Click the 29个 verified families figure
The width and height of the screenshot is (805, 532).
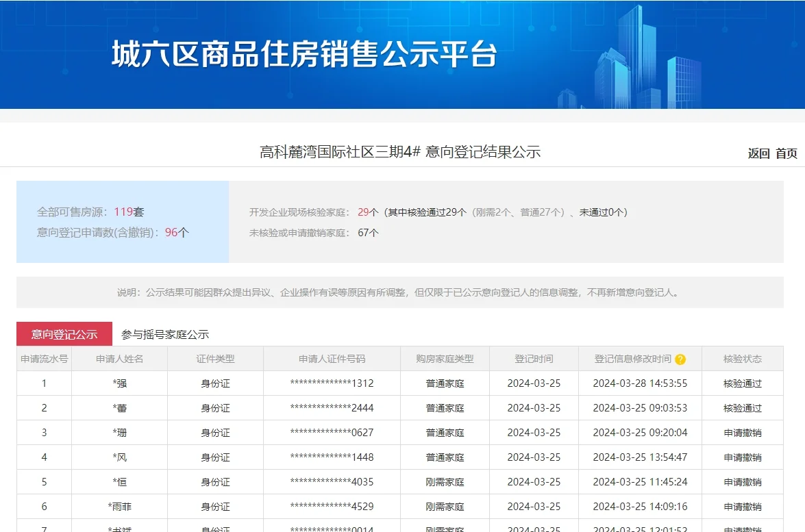pos(367,212)
